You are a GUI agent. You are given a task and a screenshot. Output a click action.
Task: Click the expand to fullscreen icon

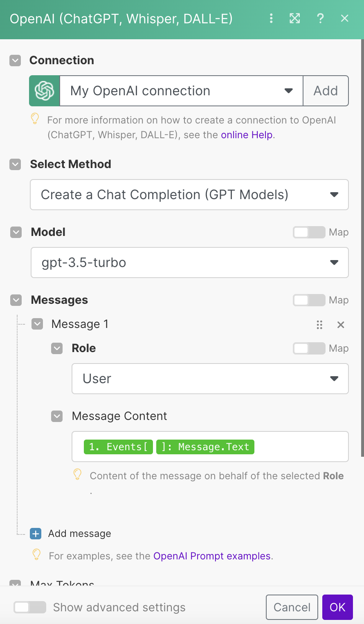tap(295, 18)
